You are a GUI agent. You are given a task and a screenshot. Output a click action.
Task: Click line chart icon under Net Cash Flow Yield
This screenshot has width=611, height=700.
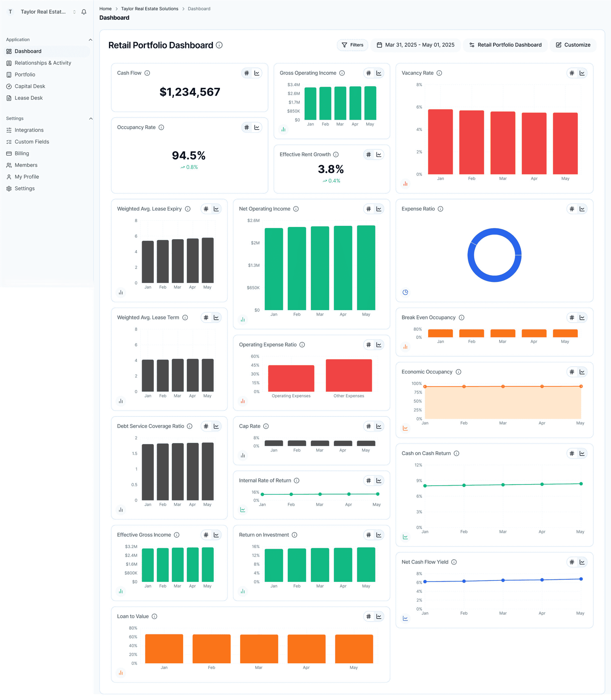pyautogui.click(x=405, y=618)
